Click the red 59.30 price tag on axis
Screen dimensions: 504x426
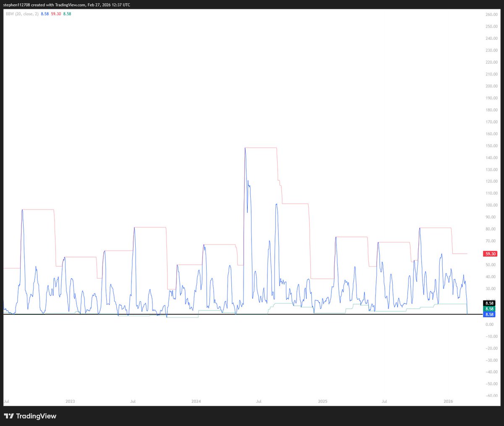pyautogui.click(x=491, y=254)
